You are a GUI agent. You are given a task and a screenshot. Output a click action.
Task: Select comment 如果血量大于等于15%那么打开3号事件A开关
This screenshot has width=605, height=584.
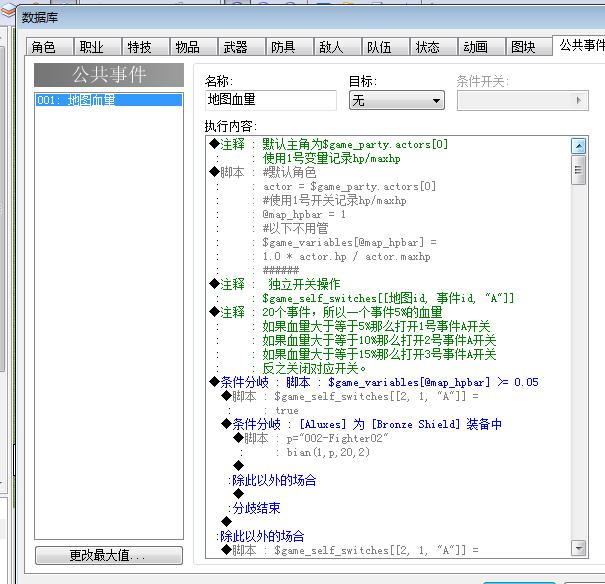379,354
